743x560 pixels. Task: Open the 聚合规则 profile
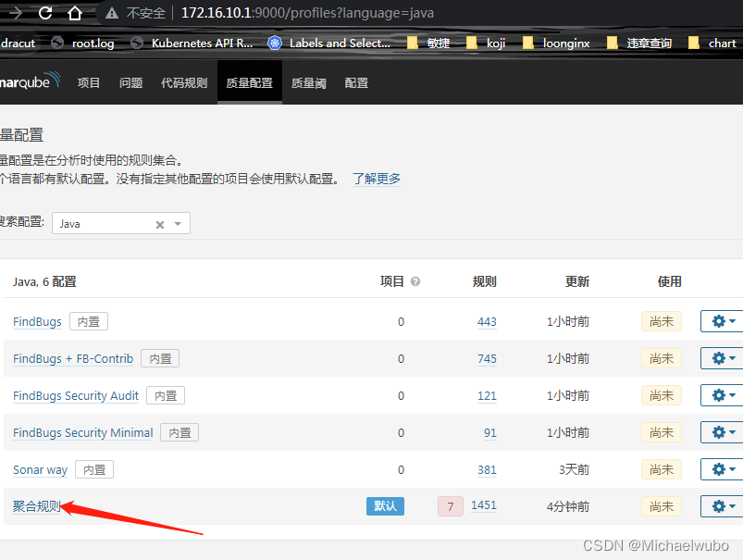[36, 506]
